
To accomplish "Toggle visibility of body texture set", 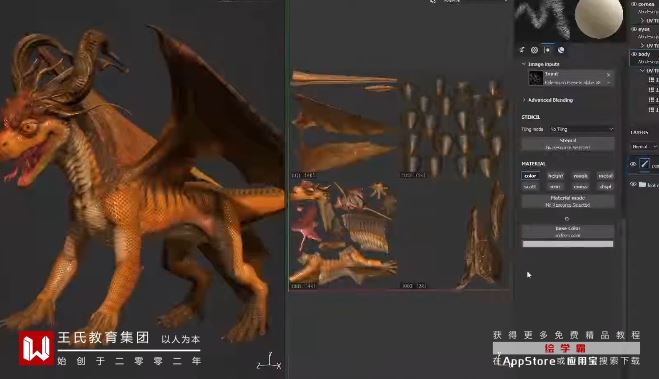I will click(634, 54).
